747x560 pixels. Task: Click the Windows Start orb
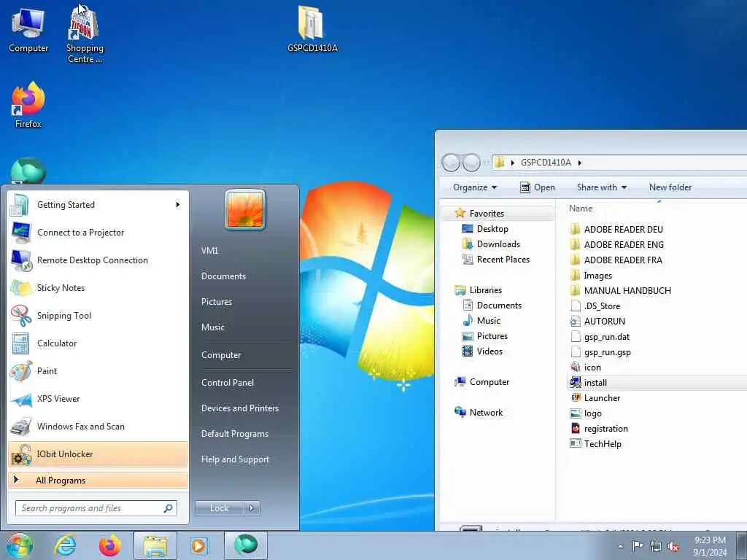pos(19,545)
